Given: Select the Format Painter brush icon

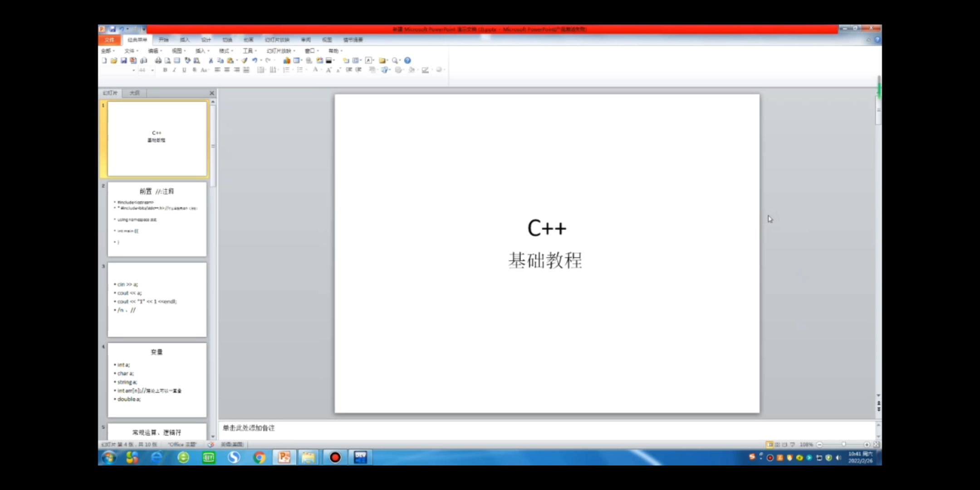Looking at the screenshot, I should tap(245, 60).
